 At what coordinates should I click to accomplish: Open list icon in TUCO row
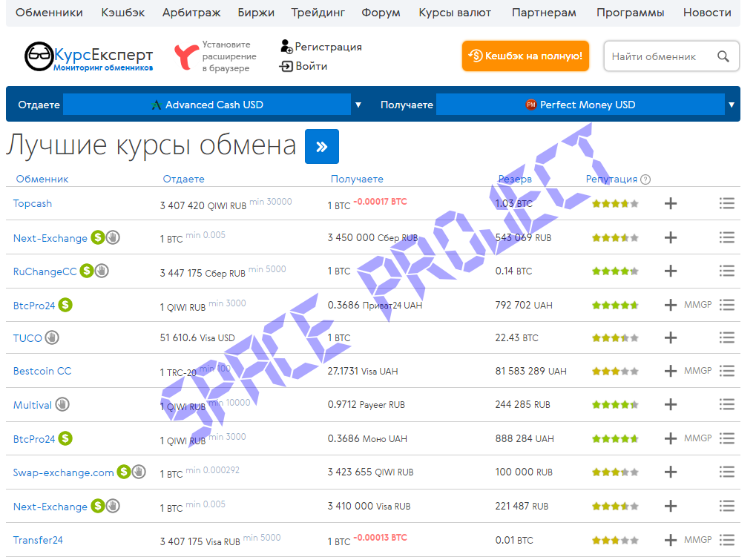point(726,337)
